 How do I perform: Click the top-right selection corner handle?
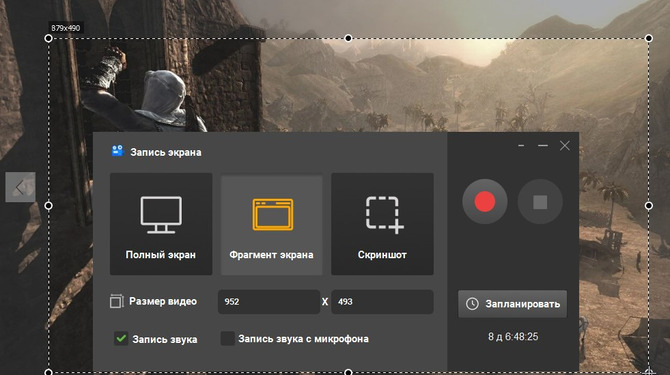click(649, 38)
